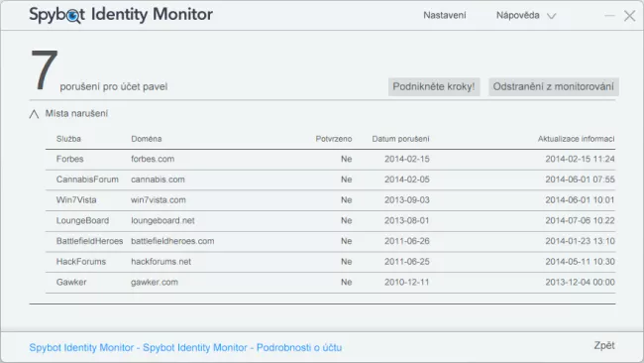644x363 pixels.
Task: Close the Identity Monitor window
Action: tap(629, 16)
